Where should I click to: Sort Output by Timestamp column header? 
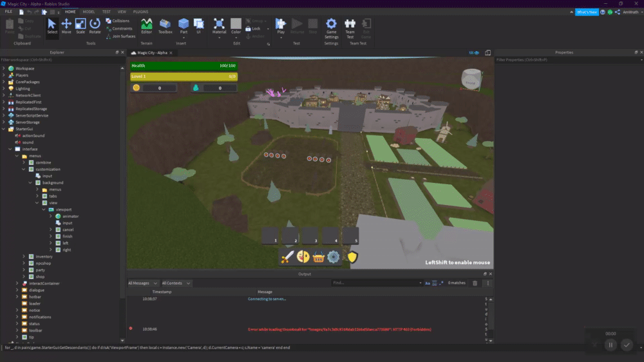[162, 292]
